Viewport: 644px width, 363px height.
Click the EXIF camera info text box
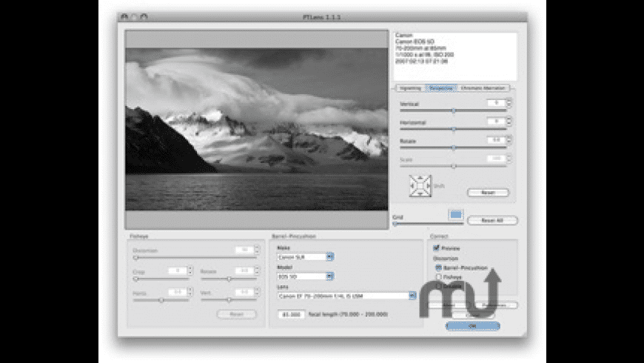(455, 57)
